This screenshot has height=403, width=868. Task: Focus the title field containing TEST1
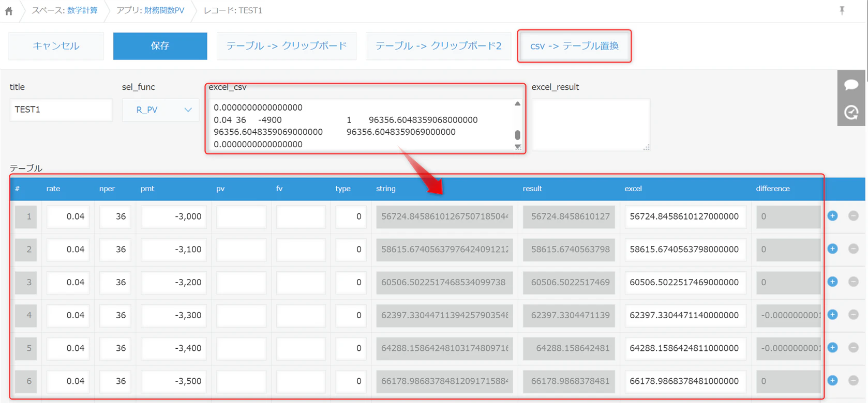click(61, 110)
